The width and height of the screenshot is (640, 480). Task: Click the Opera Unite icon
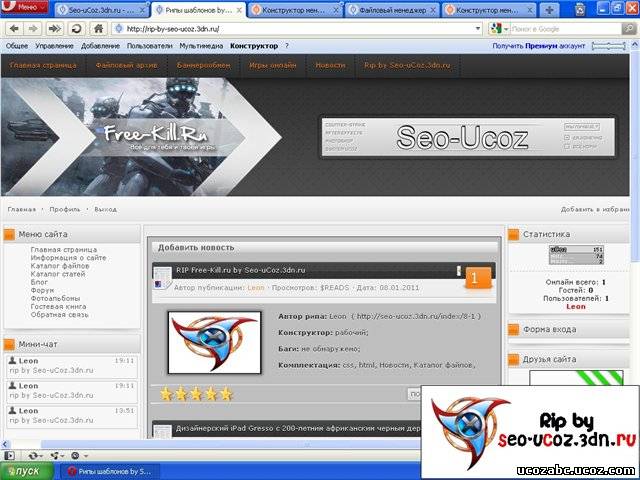click(x=54, y=456)
